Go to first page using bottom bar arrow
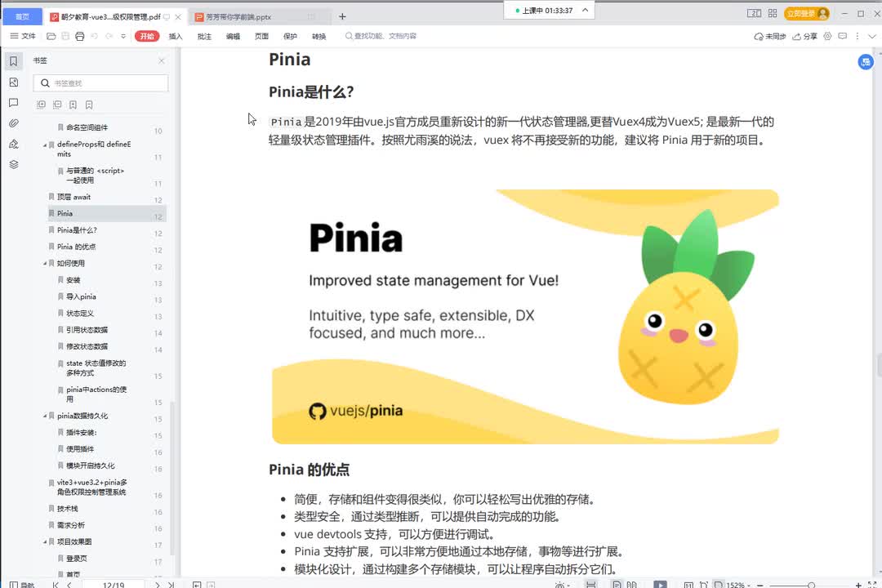This screenshot has height=588, width=882. click(56, 585)
